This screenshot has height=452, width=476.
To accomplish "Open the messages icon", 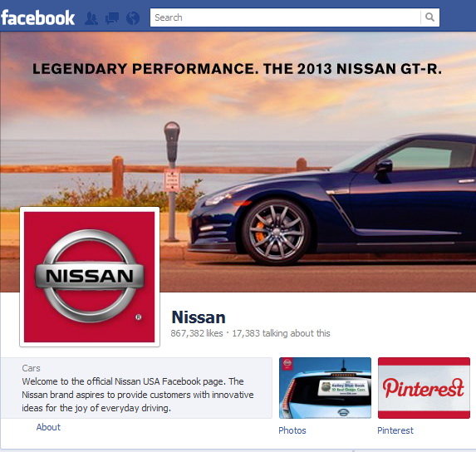I will tap(112, 18).
